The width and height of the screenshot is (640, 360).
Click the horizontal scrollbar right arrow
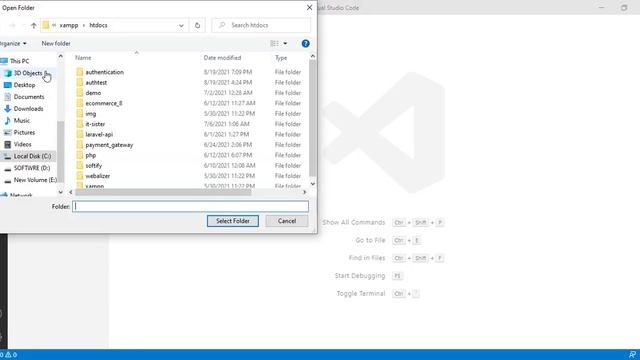(x=304, y=192)
